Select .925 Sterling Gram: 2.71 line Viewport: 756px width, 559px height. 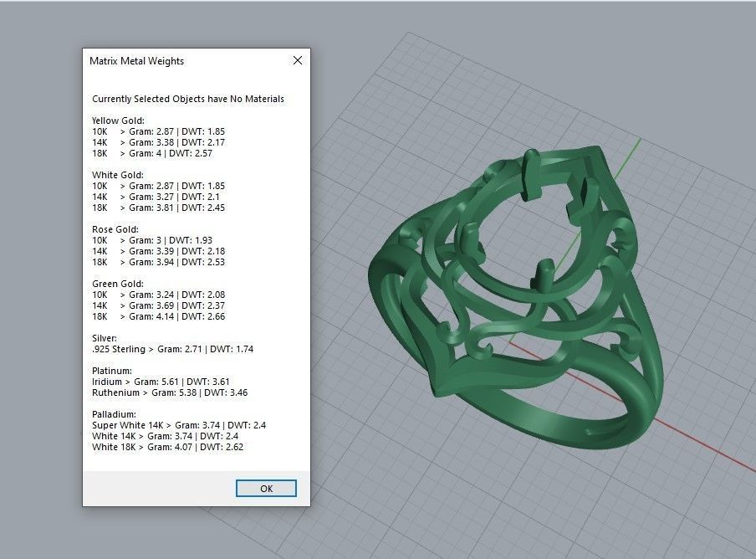tap(172, 349)
